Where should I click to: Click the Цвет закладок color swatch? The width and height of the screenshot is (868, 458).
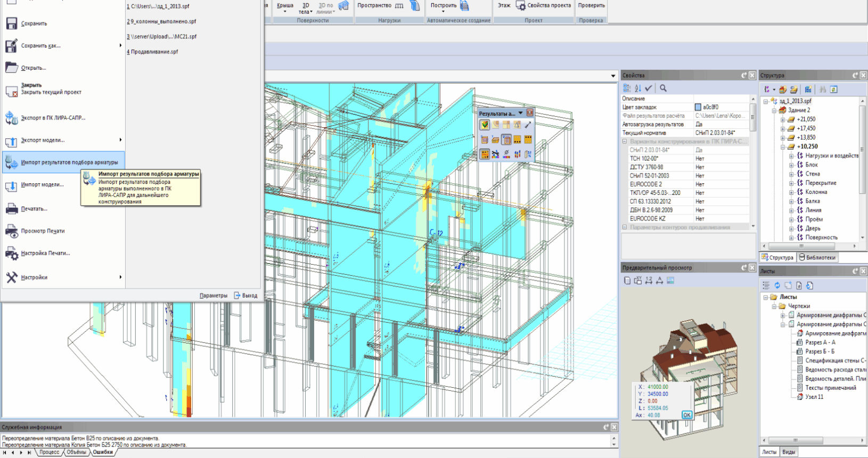click(698, 107)
